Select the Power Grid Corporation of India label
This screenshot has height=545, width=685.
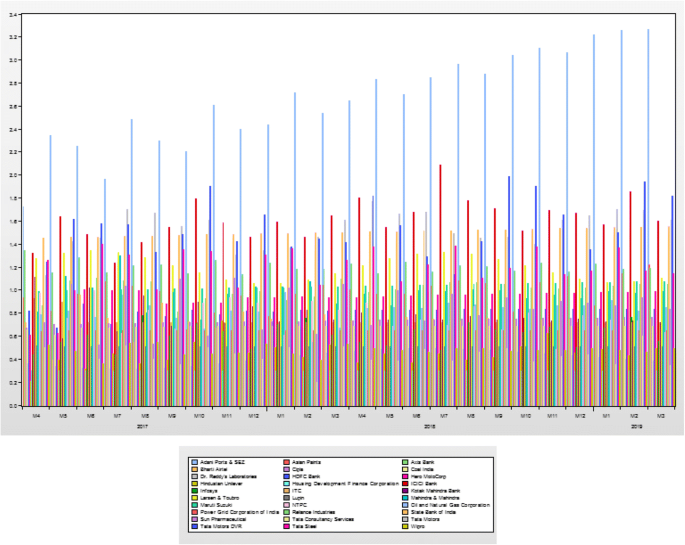pos(239,512)
